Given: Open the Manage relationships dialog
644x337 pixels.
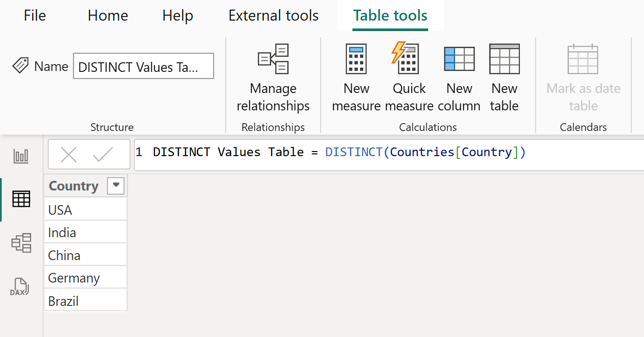Looking at the screenshot, I should (273, 78).
